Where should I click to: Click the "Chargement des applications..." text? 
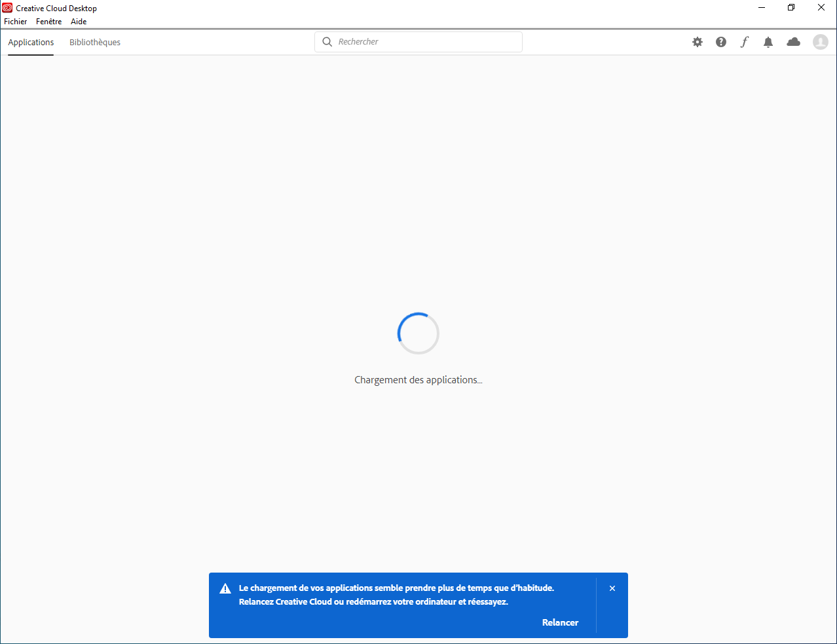click(418, 380)
